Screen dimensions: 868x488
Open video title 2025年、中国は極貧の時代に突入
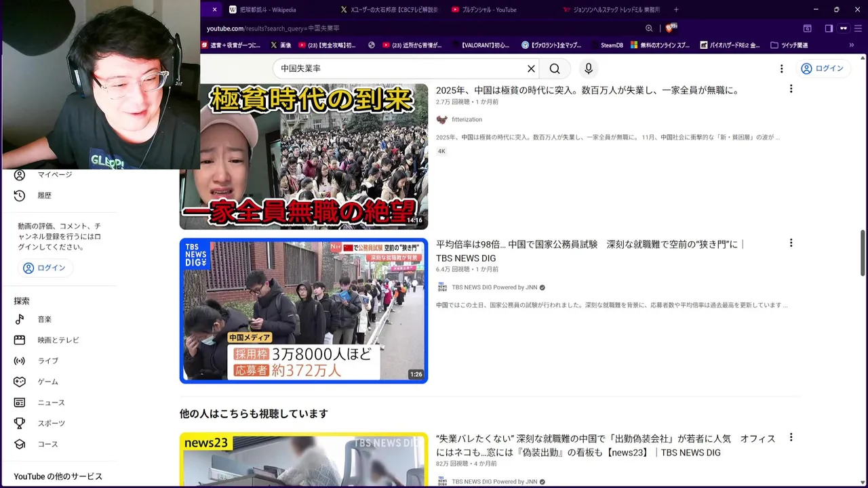click(587, 90)
